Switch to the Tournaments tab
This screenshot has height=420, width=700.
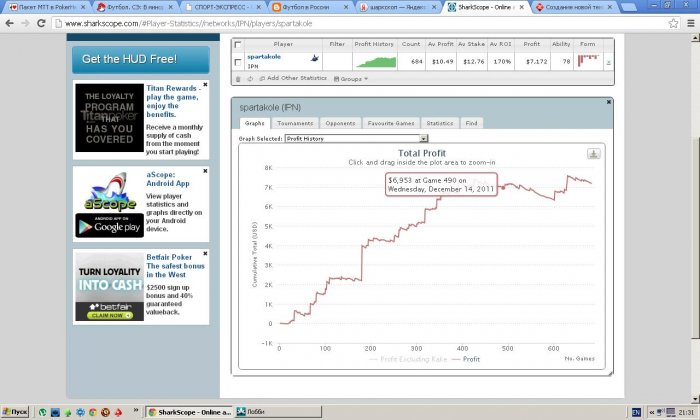(295, 123)
